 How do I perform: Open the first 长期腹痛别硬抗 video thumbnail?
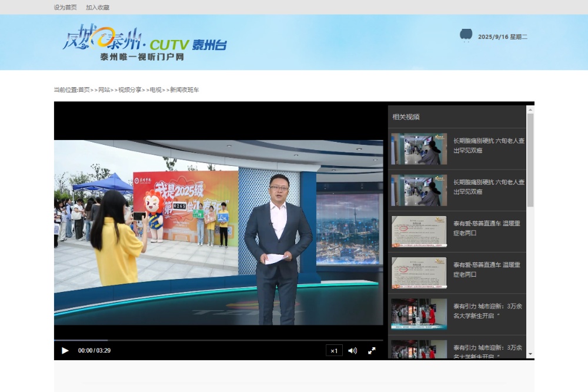click(419, 149)
